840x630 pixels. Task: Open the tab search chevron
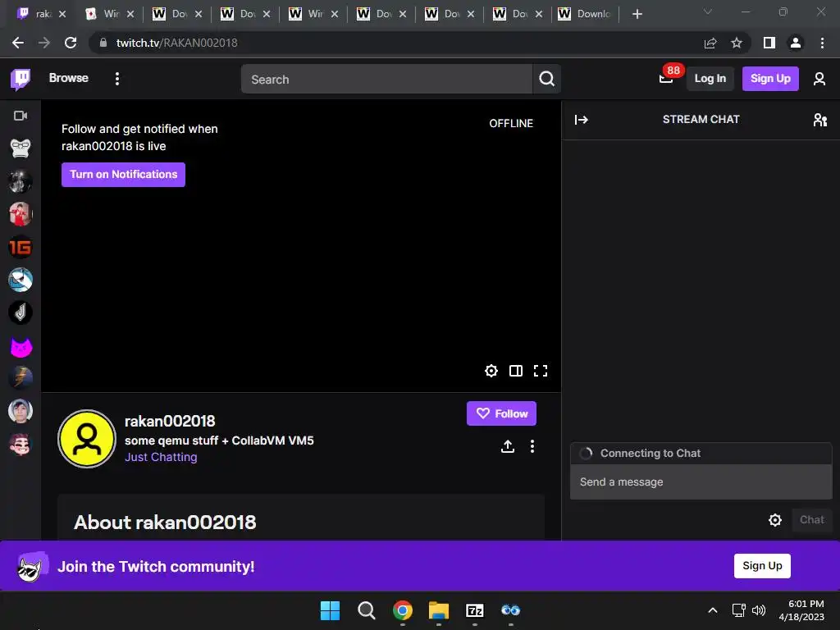click(708, 11)
